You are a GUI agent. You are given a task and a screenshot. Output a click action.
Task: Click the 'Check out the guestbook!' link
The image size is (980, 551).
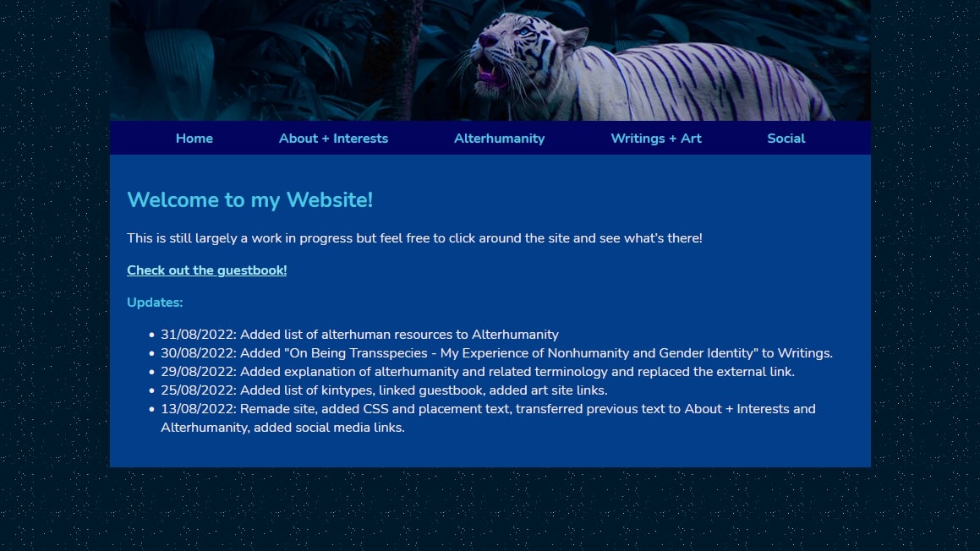[x=207, y=270]
